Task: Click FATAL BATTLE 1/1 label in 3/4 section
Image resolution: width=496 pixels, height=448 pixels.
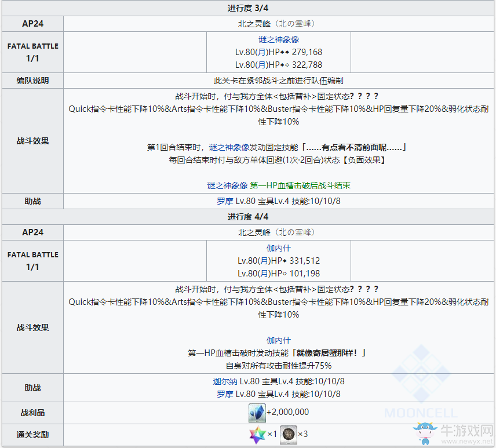Action: tap(32, 52)
